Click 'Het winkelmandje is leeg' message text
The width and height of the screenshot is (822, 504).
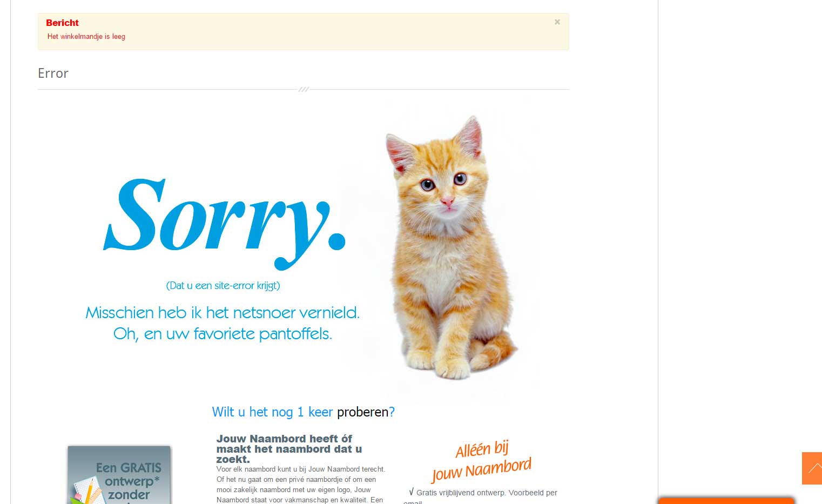pos(86,37)
